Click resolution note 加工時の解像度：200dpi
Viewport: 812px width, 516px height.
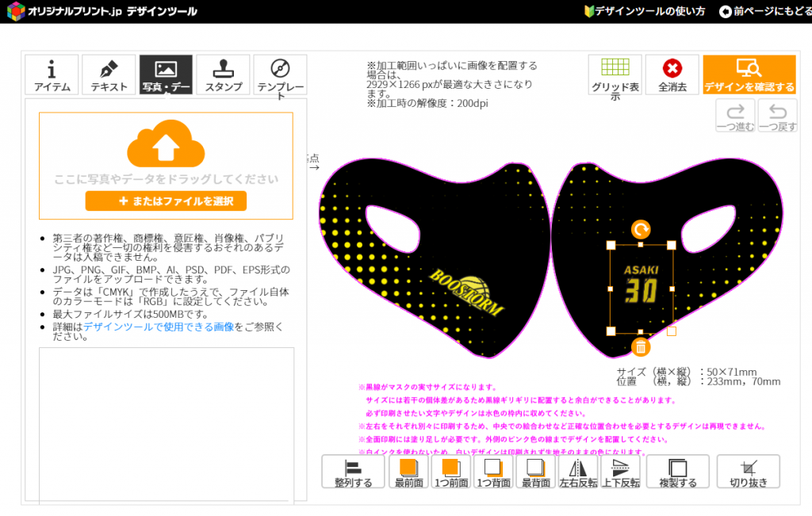[427, 103]
